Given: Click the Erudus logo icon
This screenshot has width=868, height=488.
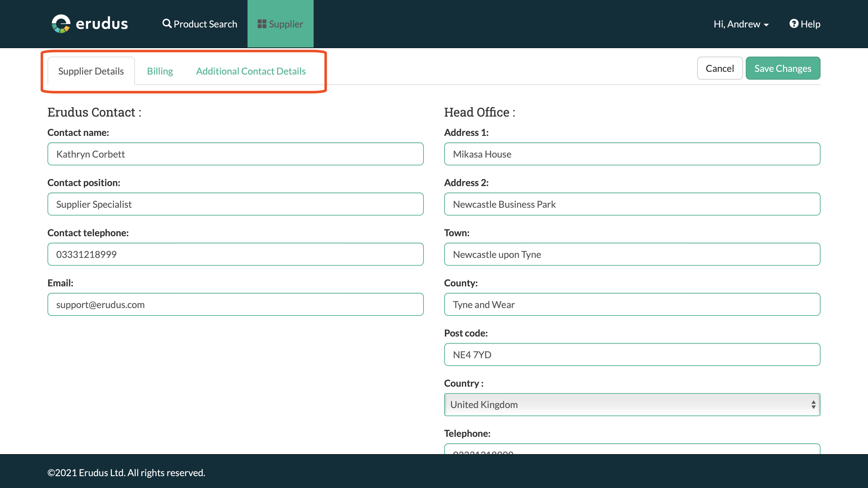Looking at the screenshot, I should [x=61, y=24].
